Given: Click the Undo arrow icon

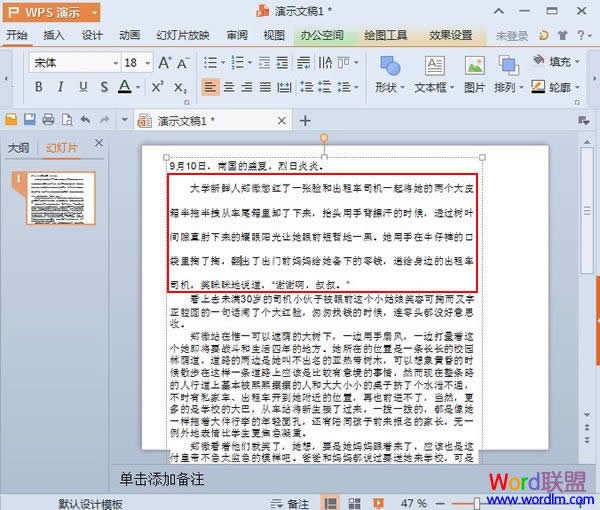Looking at the screenshot, I should click(x=86, y=120).
